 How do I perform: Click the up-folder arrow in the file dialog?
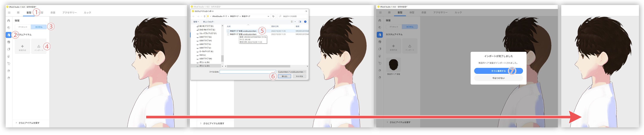pos(205,16)
